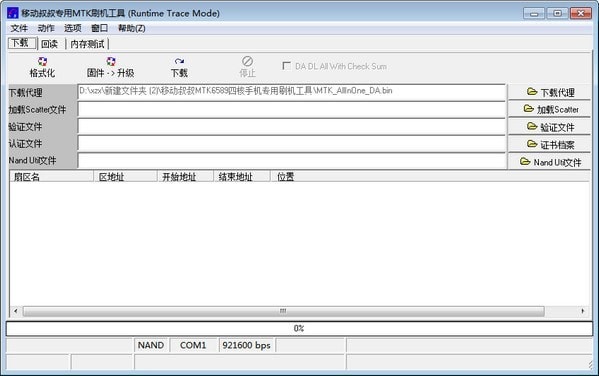Click the 0% progress bar
599x376 pixels.
299,329
